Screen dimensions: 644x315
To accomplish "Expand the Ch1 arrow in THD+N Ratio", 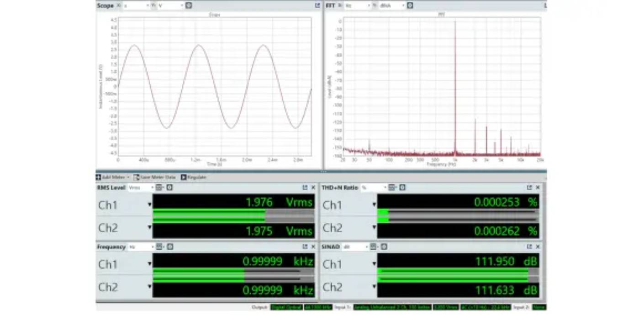I will [374, 205].
